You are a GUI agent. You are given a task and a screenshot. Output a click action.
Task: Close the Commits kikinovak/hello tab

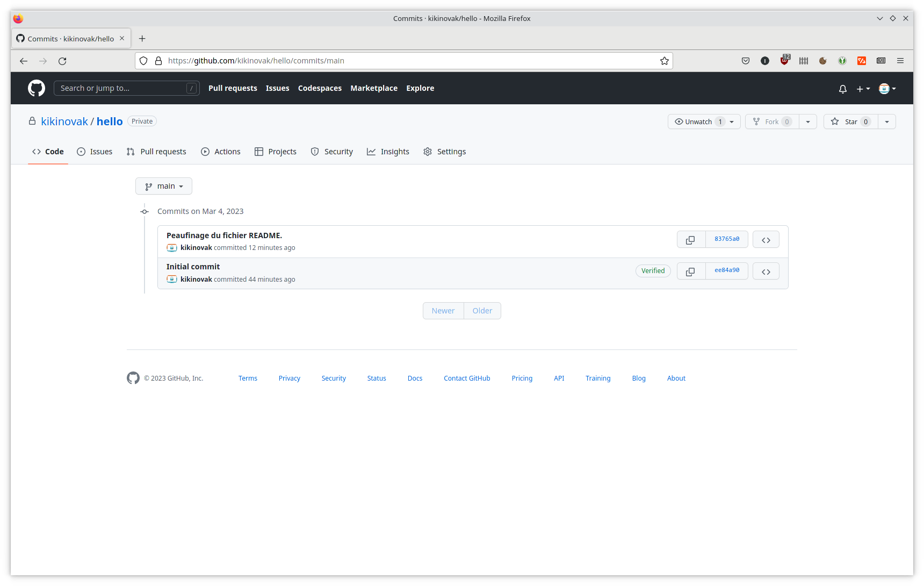122,38
